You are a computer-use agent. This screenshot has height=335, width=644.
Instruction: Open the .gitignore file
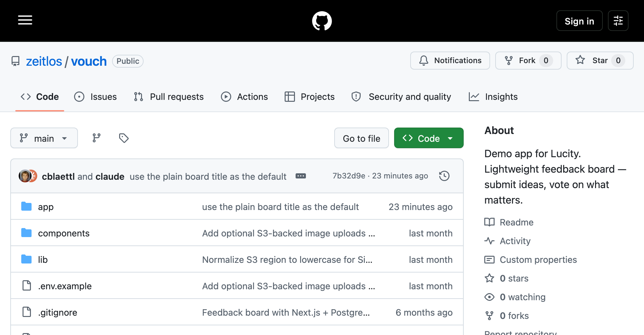(58, 312)
